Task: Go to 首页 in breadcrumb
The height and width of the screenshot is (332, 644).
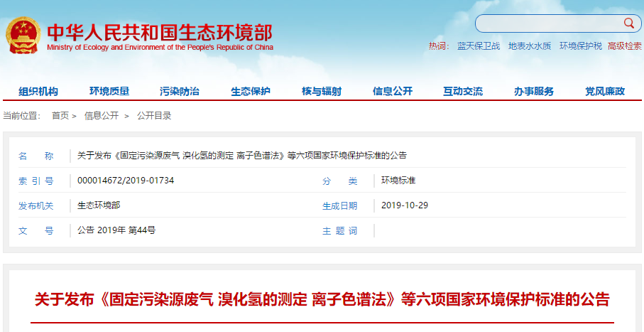Action: pyautogui.click(x=60, y=116)
